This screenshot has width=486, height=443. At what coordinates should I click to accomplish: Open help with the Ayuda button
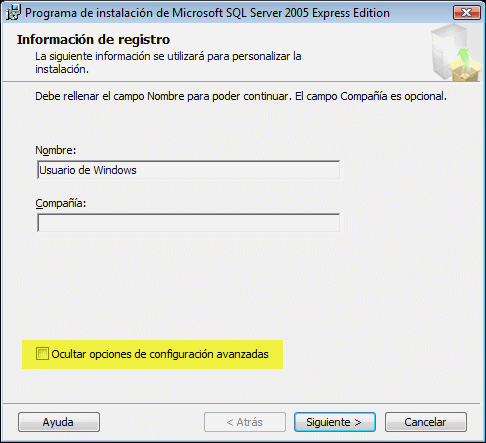tap(59, 422)
